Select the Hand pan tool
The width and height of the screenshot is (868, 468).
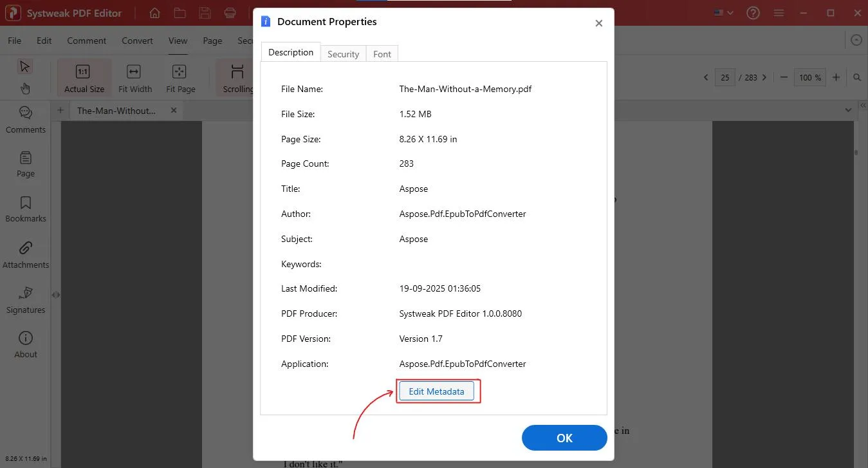(25, 88)
